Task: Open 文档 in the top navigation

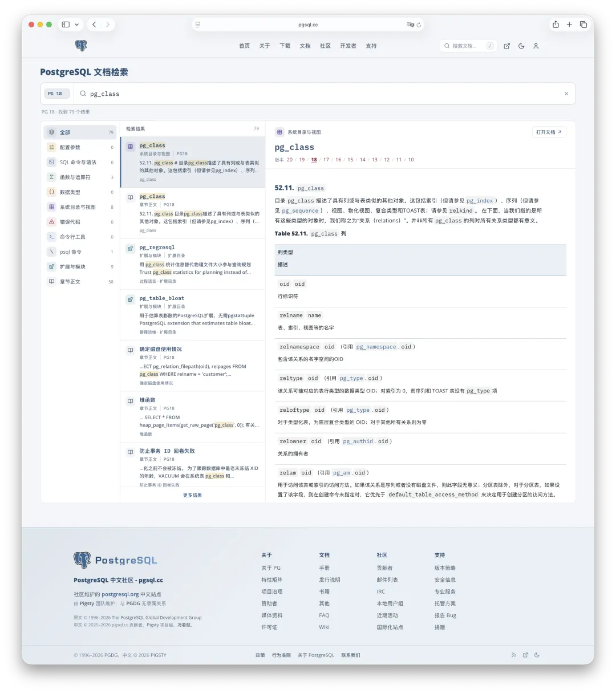Action: coord(305,46)
